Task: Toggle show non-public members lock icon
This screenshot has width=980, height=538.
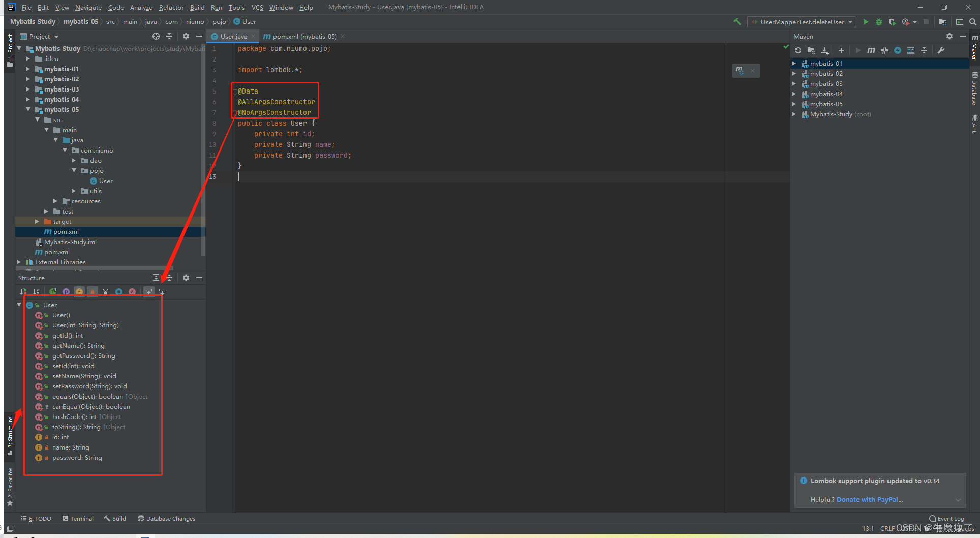Action: point(92,291)
